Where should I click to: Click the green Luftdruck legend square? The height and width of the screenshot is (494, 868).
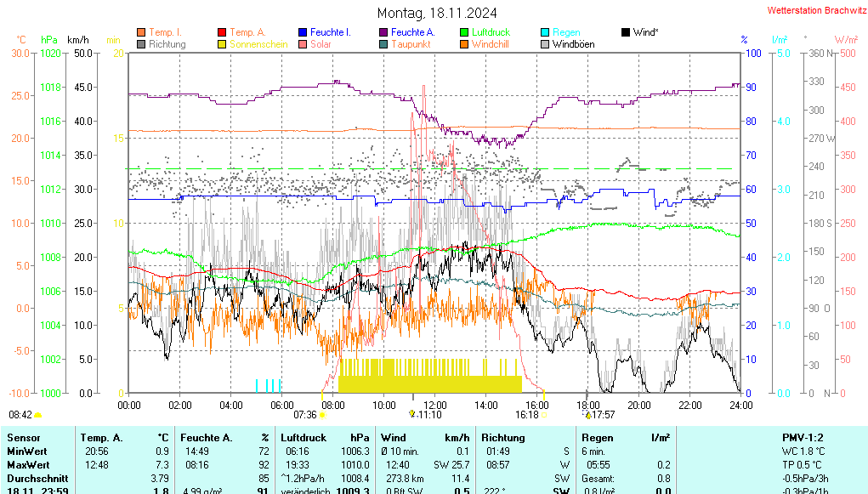pos(464,32)
